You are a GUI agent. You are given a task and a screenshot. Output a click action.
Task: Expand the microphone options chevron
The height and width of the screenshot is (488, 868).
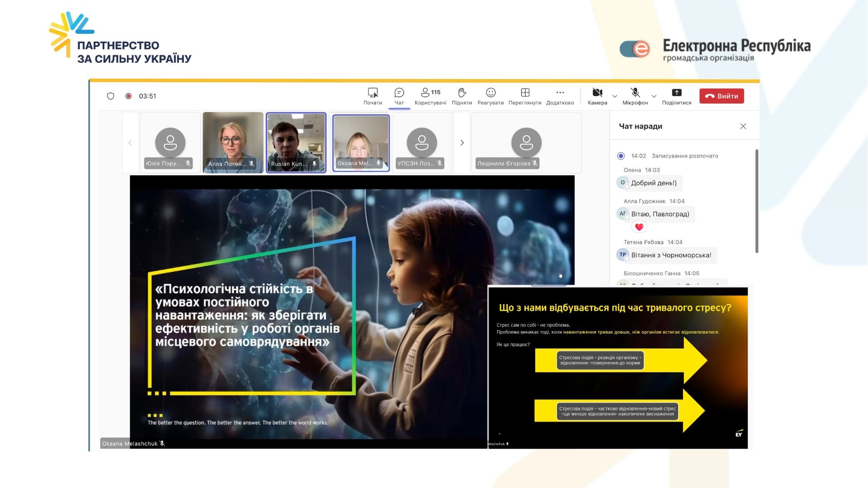654,96
